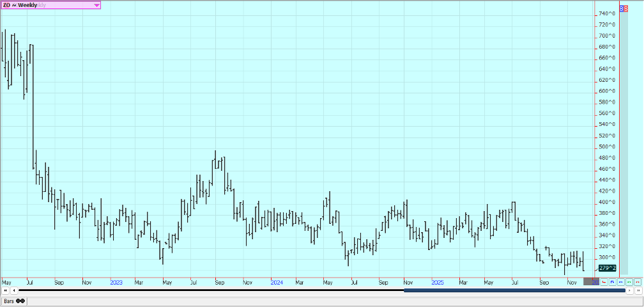Click the green dash icon

[629, 281]
